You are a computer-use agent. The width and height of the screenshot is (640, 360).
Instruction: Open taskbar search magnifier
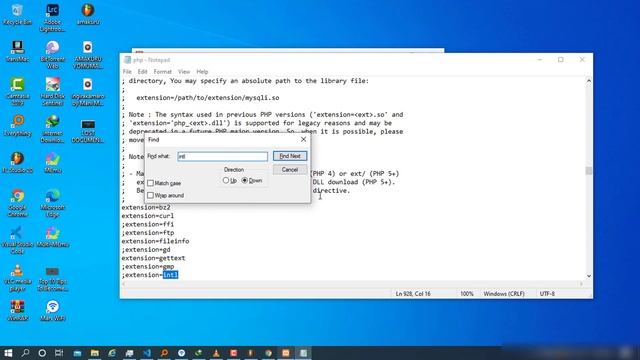(25, 353)
